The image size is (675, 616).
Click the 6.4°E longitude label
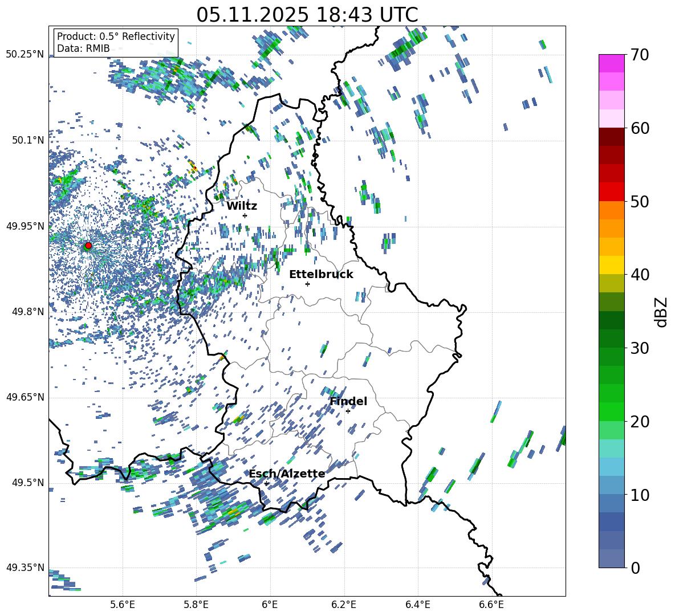(417, 605)
